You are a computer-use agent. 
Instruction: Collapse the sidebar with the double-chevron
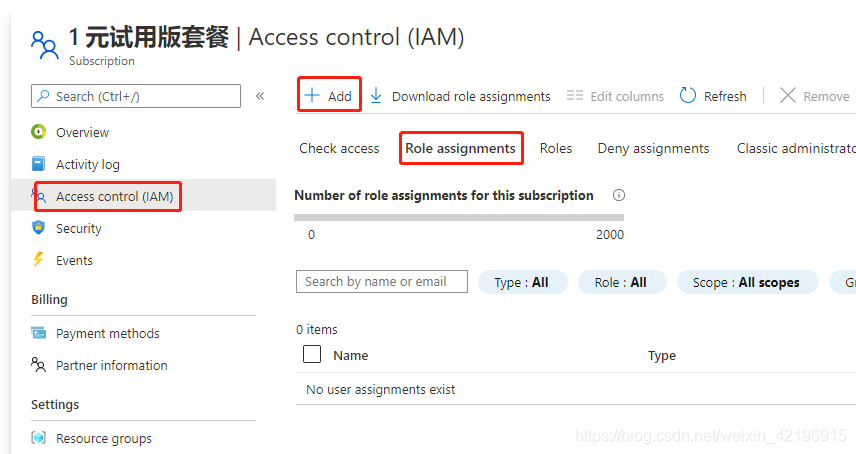tap(260, 96)
